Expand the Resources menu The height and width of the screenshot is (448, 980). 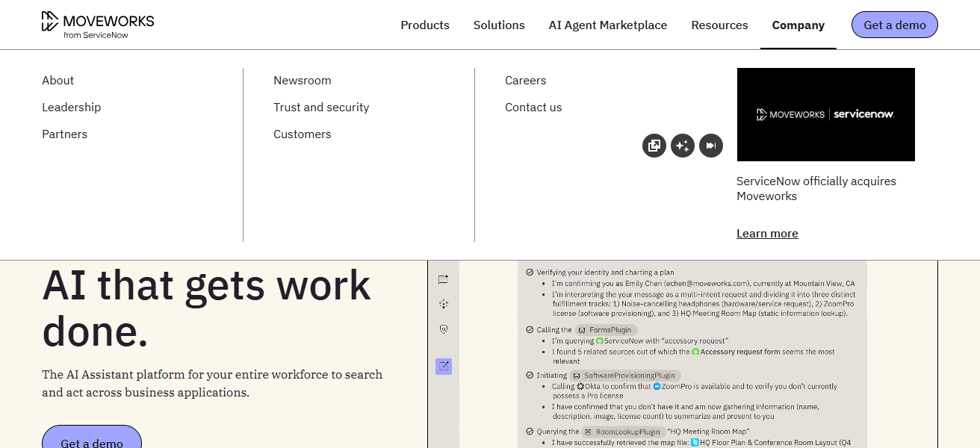pos(719,25)
